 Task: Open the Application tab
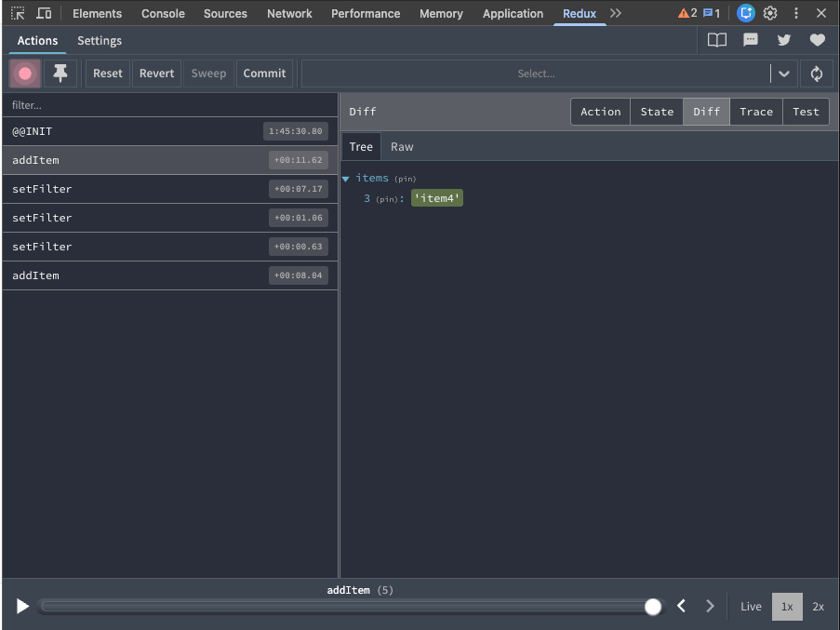(x=513, y=13)
